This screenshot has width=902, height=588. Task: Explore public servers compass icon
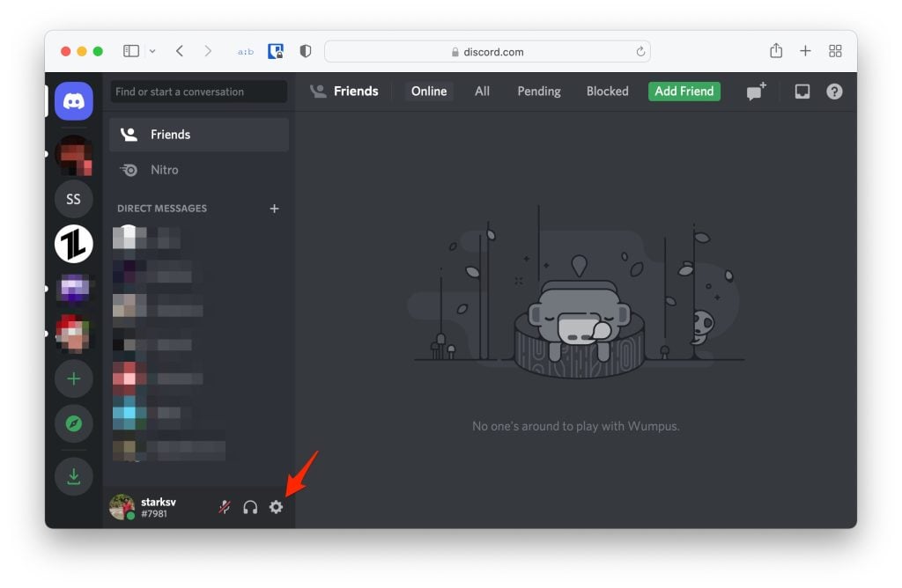[74, 423]
